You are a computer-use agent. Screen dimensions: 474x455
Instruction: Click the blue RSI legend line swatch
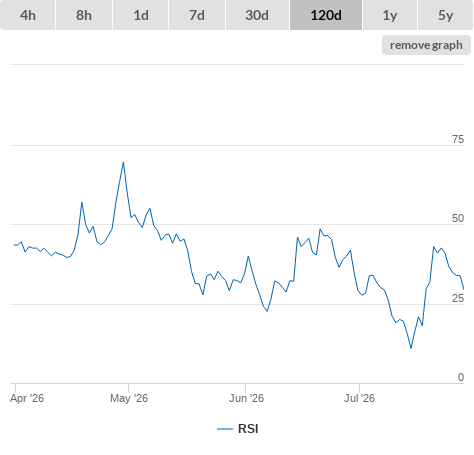[x=225, y=429]
